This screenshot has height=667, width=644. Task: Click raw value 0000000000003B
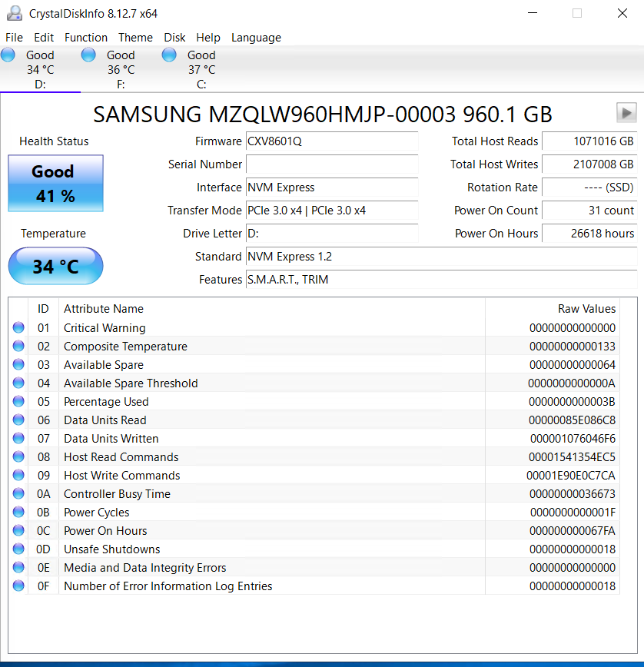pyautogui.click(x=572, y=402)
